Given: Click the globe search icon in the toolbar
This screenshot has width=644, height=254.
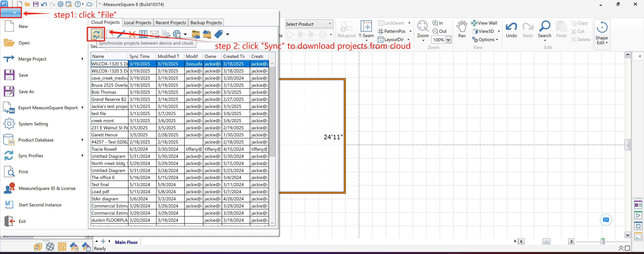Looking at the screenshot, I should pos(177,34).
